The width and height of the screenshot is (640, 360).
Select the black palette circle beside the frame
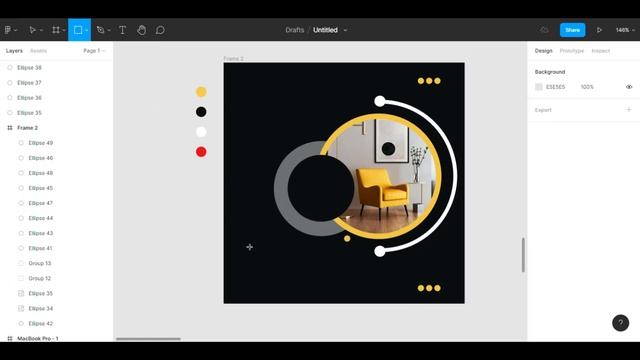pos(201,111)
